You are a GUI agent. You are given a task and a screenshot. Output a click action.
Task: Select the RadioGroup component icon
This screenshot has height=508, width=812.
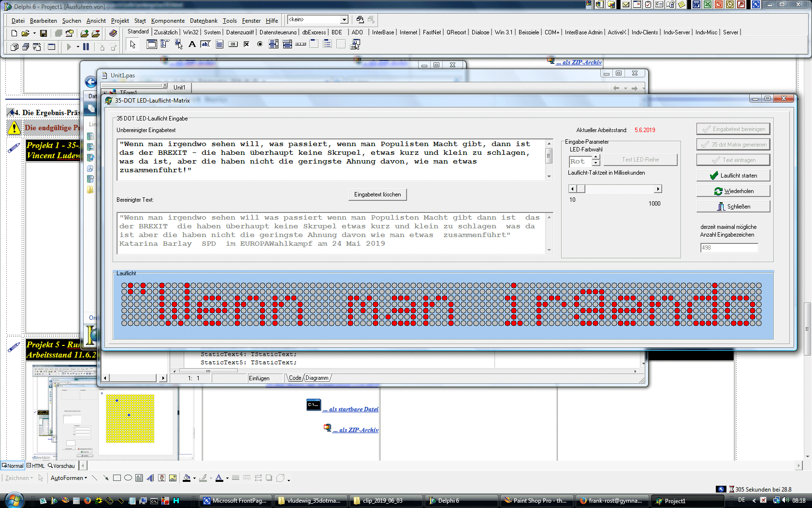click(x=328, y=45)
